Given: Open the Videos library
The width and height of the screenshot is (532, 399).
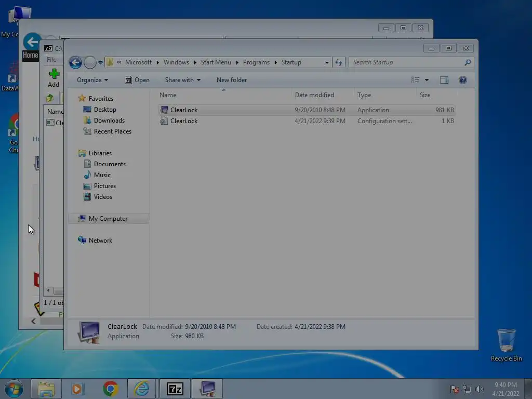Looking at the screenshot, I should click(103, 197).
